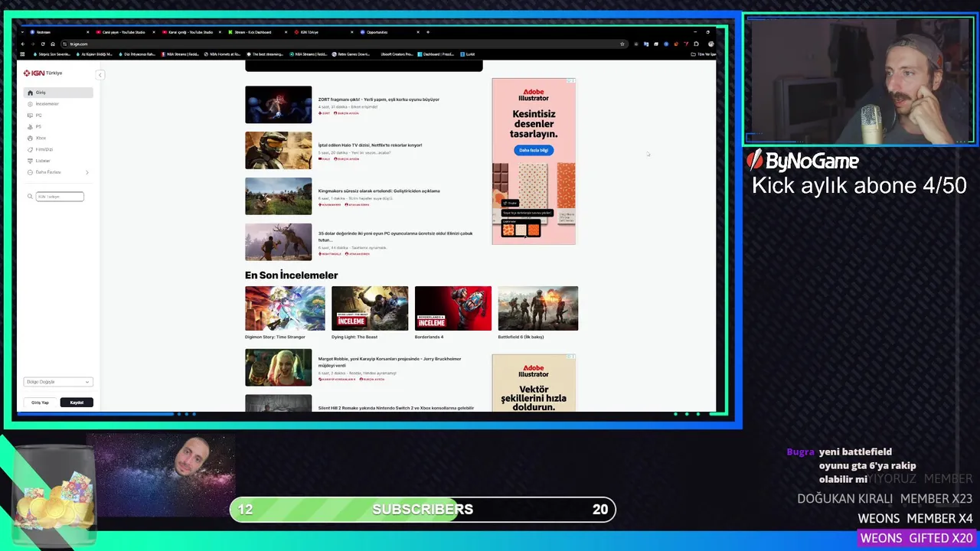The width and height of the screenshot is (980, 551).
Task: Open the ZORT fragmanı çıktı headline
Action: click(x=379, y=99)
